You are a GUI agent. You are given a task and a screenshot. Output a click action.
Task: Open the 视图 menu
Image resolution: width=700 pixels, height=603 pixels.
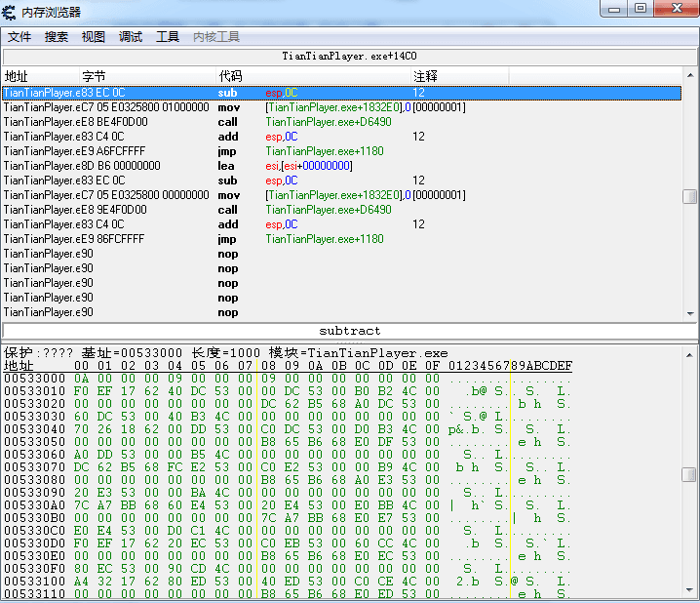tap(94, 37)
